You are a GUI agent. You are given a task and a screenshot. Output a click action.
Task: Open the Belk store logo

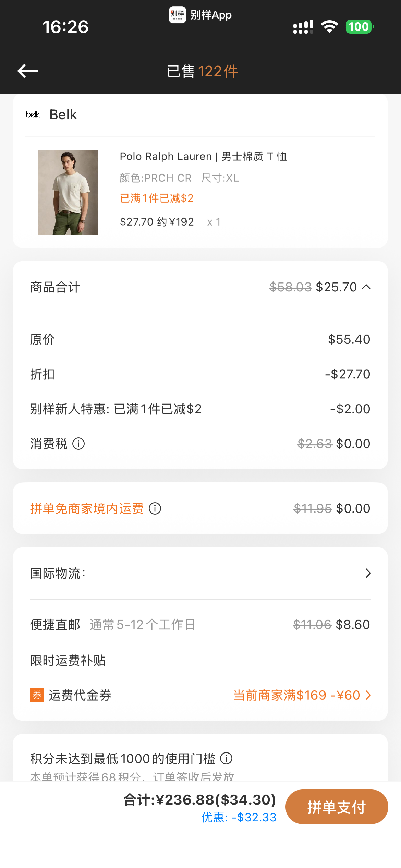tap(33, 114)
